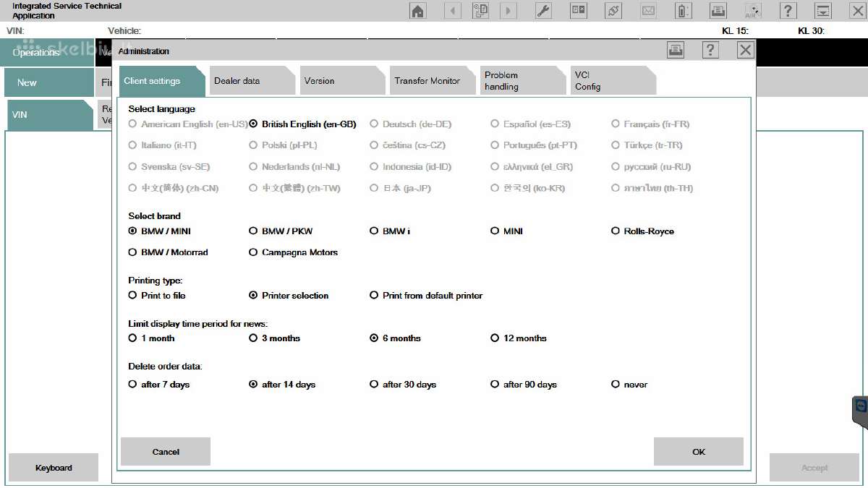Choose Deutsch (de-DE) language option
868x488 pixels.
click(410, 124)
